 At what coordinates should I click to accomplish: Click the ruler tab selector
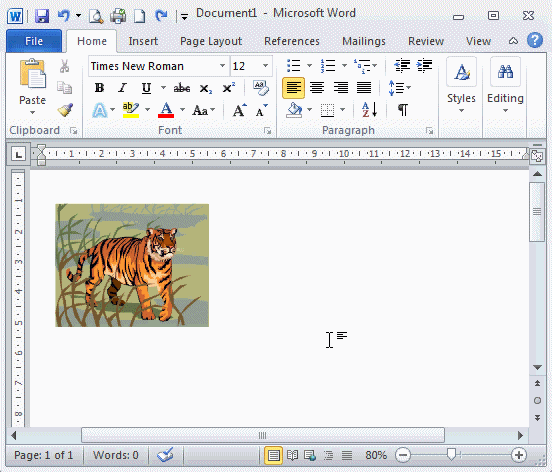(x=18, y=154)
